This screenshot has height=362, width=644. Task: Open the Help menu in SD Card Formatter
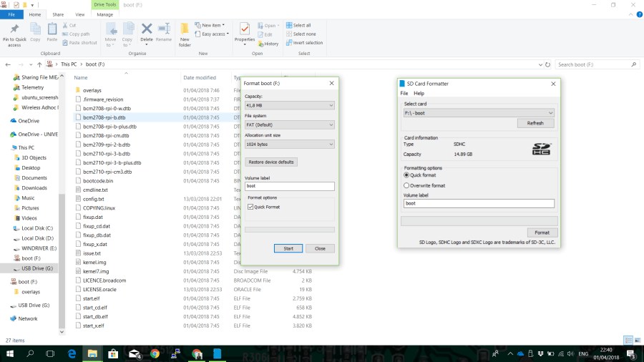point(419,93)
